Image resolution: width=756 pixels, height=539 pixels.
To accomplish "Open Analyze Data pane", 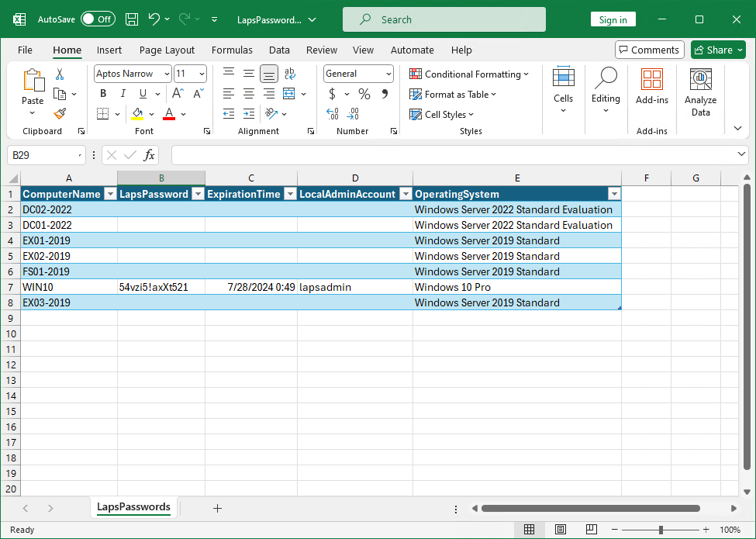I will [700, 93].
